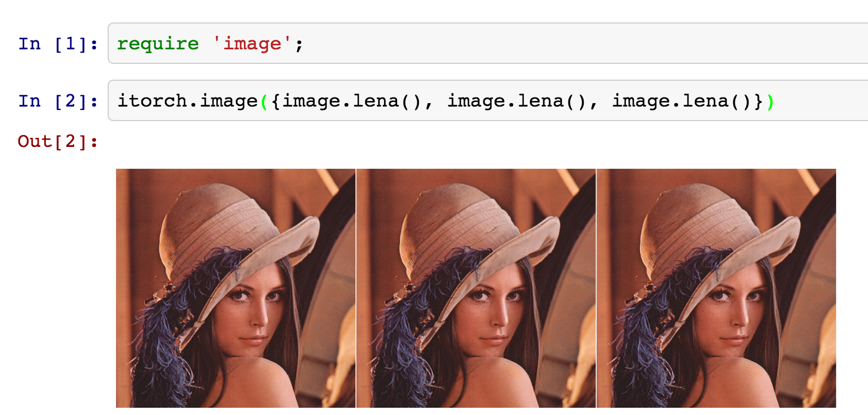Focus the first code cell input
The height and width of the screenshot is (415, 868).
point(488,44)
